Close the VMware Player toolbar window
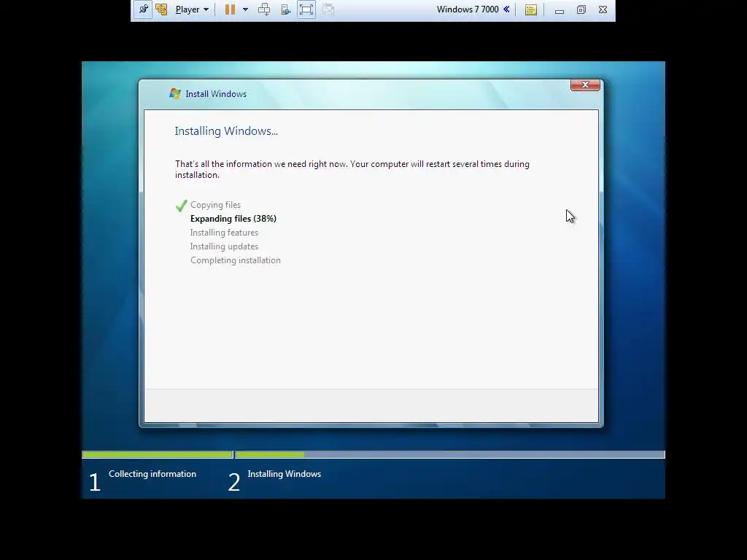Viewport: 747px width, 560px height. click(603, 9)
